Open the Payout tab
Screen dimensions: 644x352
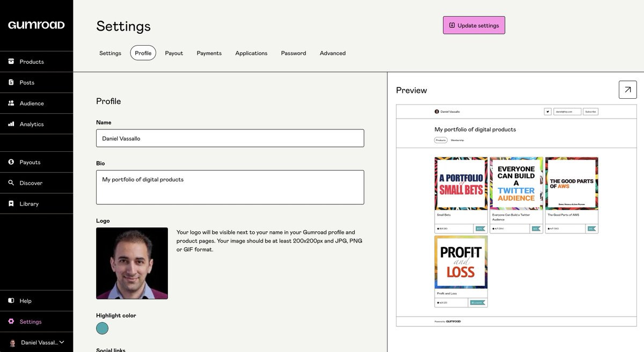(x=174, y=53)
